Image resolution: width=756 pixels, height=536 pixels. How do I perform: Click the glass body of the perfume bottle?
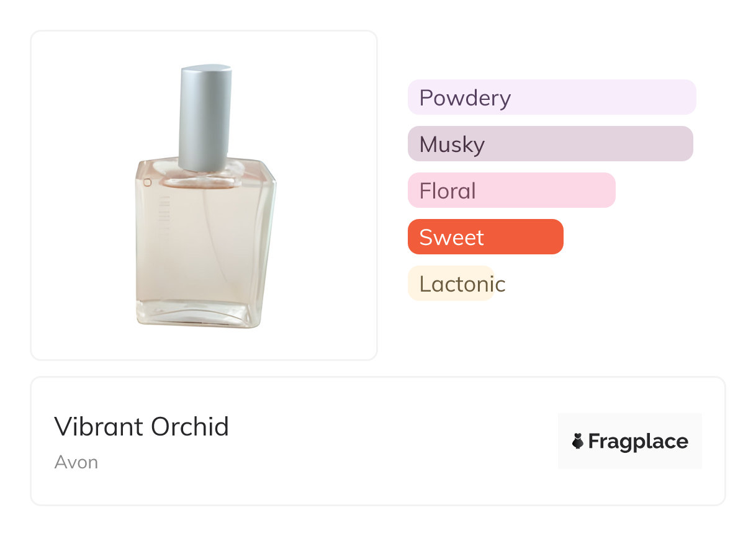coord(205,248)
